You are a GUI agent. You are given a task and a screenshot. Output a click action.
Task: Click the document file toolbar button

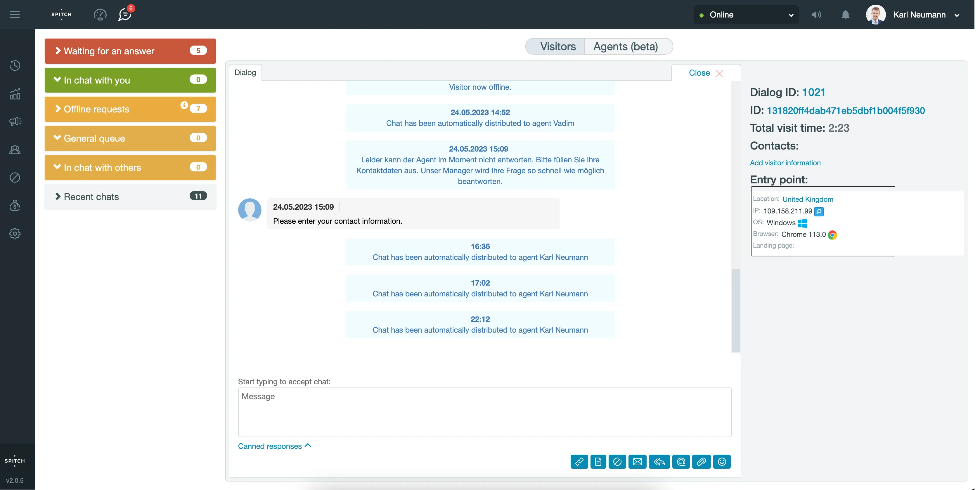[x=598, y=461]
